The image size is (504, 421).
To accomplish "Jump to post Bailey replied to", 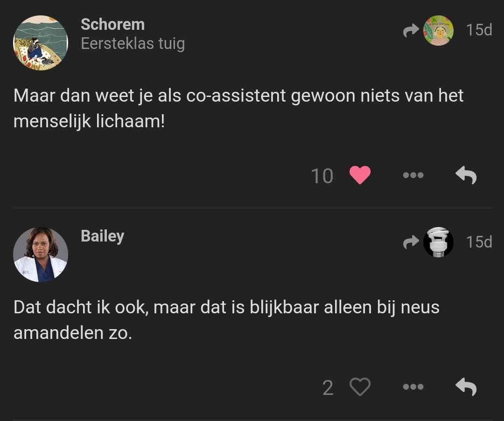I will click(411, 242).
